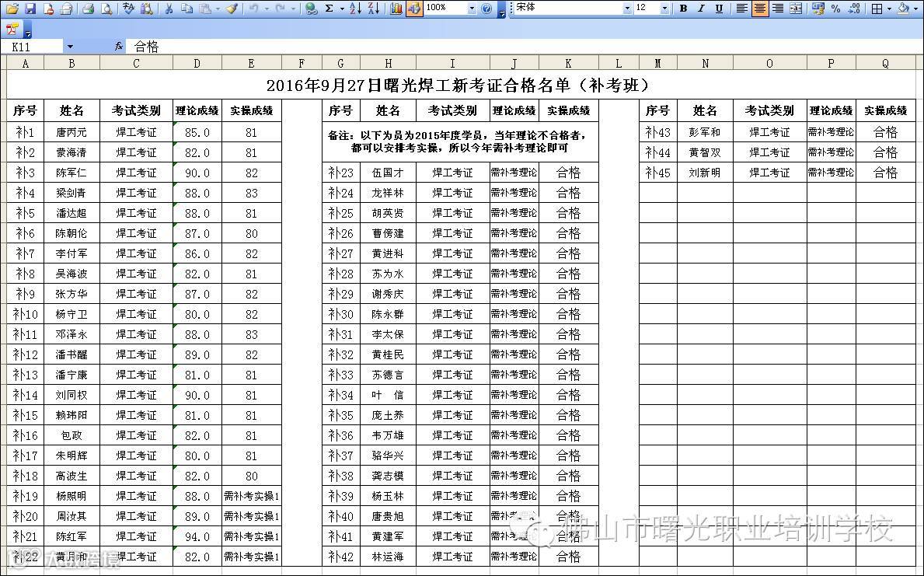Click the increase decimal icon
Viewport: 924px width, 576px height.
click(855, 9)
